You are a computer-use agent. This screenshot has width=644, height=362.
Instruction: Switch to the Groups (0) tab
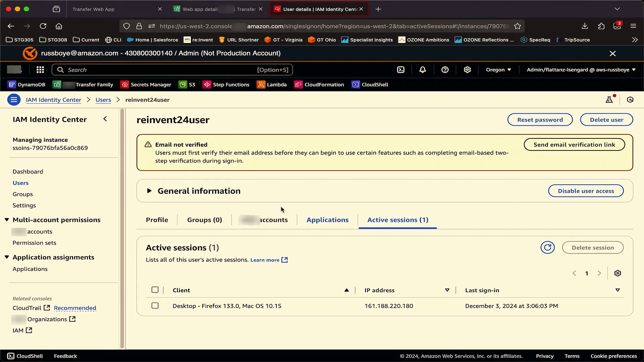pyautogui.click(x=205, y=220)
